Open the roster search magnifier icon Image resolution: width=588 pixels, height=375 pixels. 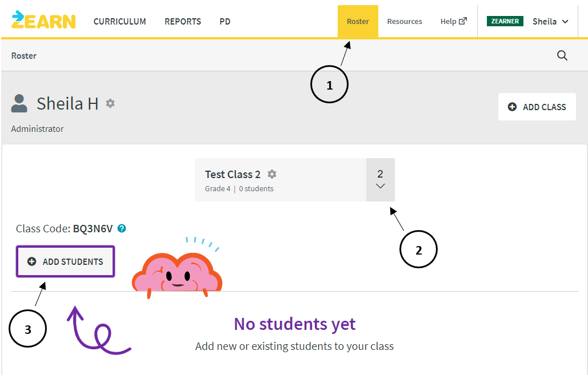coord(562,55)
